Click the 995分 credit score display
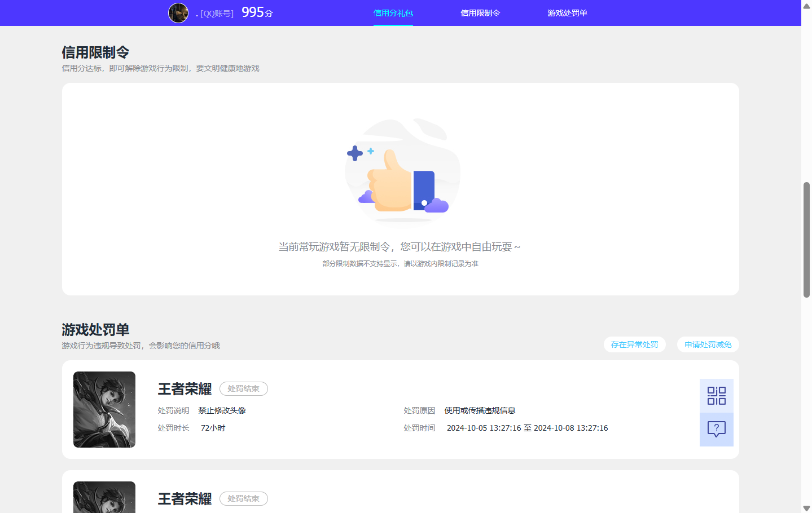The width and height of the screenshot is (812, 513). 256,12
